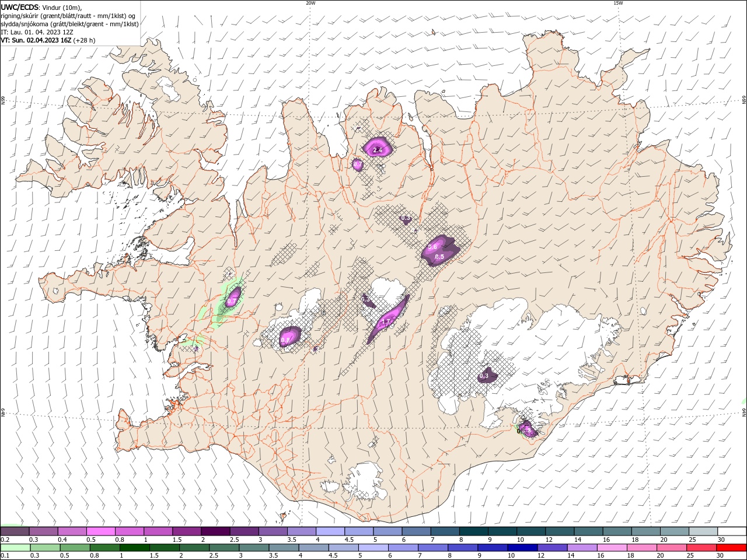This screenshot has width=747, height=560.
Task: Select upper legend pale grey swatch between 25 and 30
Action: (703, 531)
